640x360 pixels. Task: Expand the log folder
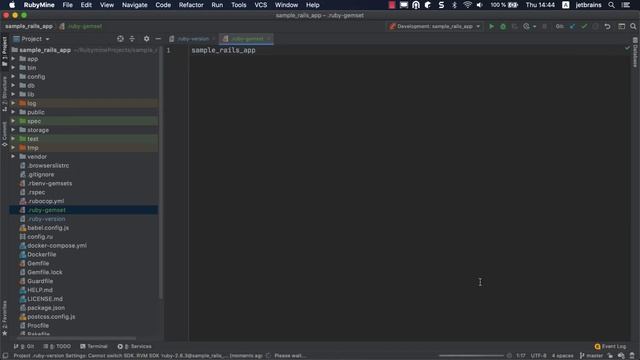[13, 103]
